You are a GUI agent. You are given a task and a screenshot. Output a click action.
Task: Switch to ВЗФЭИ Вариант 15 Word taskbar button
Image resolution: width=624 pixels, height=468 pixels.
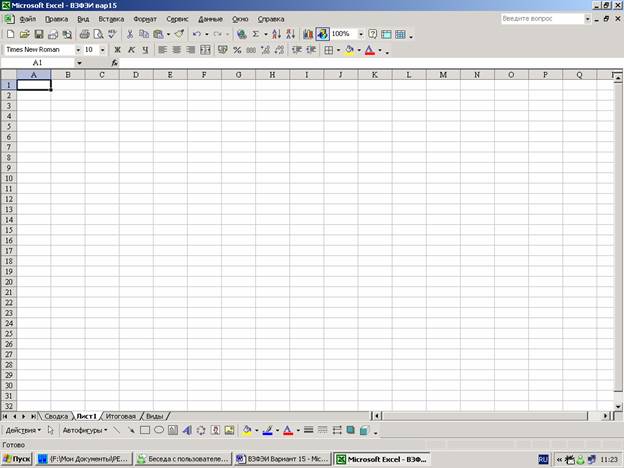(x=283, y=459)
